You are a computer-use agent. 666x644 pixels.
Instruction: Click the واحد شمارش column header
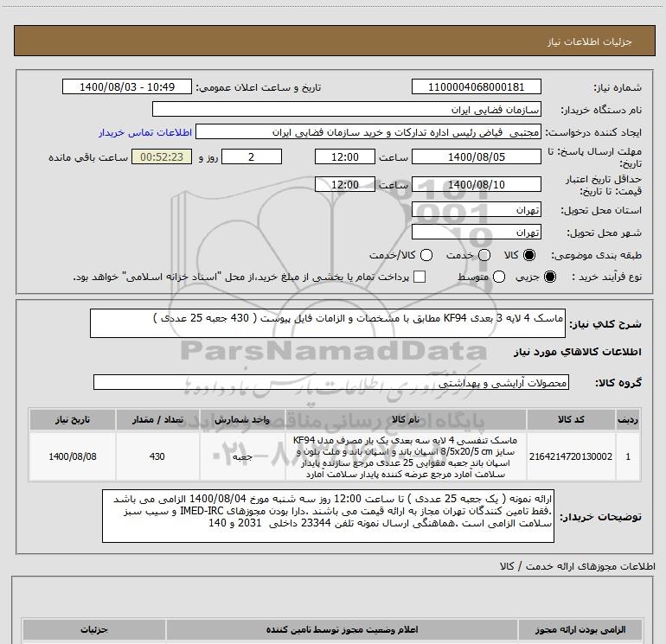click(242, 419)
